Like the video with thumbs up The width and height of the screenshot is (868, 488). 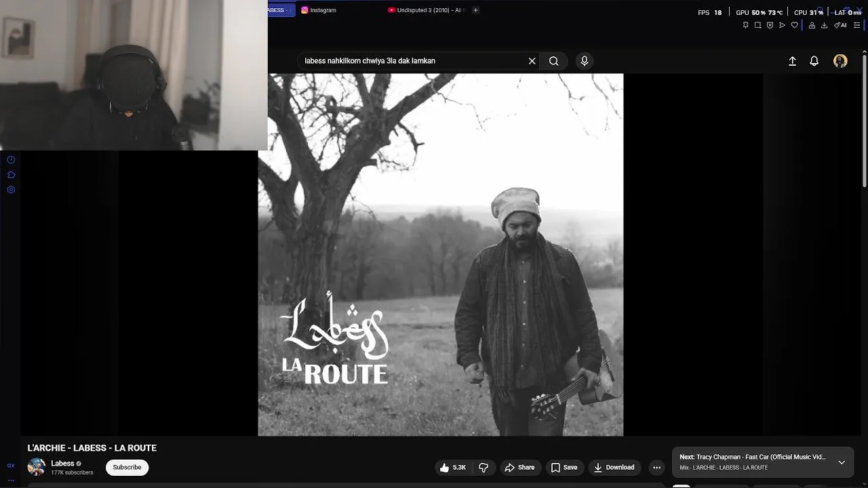pyautogui.click(x=453, y=468)
